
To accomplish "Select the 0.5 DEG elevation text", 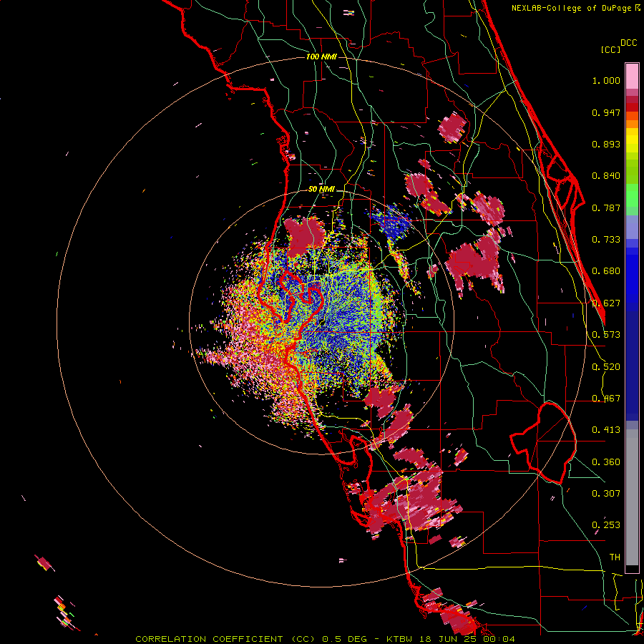I will click(343, 639).
